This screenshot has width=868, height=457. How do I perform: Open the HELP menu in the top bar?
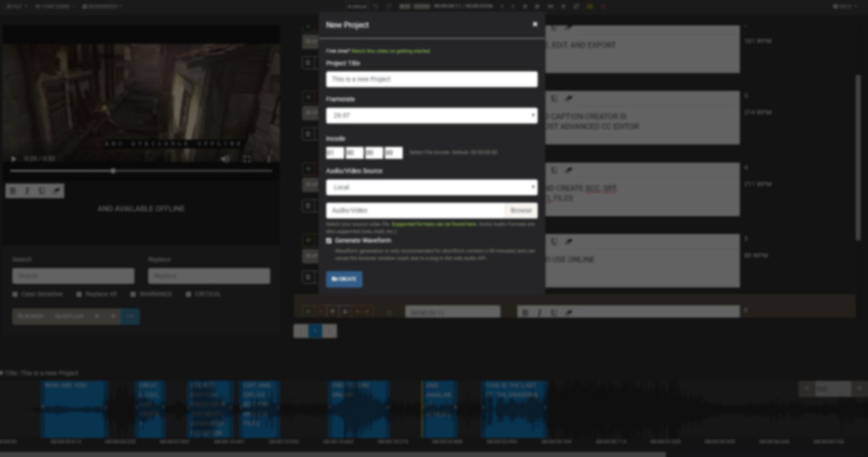coord(844,6)
